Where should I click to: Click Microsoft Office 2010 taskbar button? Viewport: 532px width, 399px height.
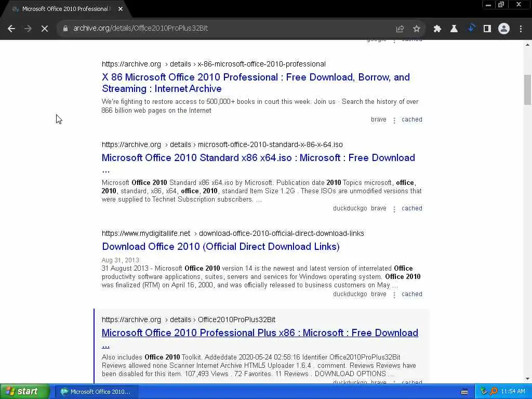tap(97, 392)
